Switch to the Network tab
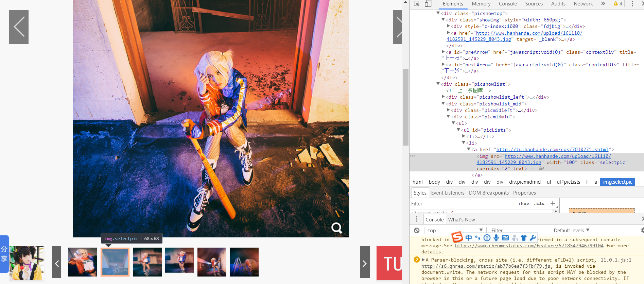This screenshot has width=644, height=284. tap(583, 4)
